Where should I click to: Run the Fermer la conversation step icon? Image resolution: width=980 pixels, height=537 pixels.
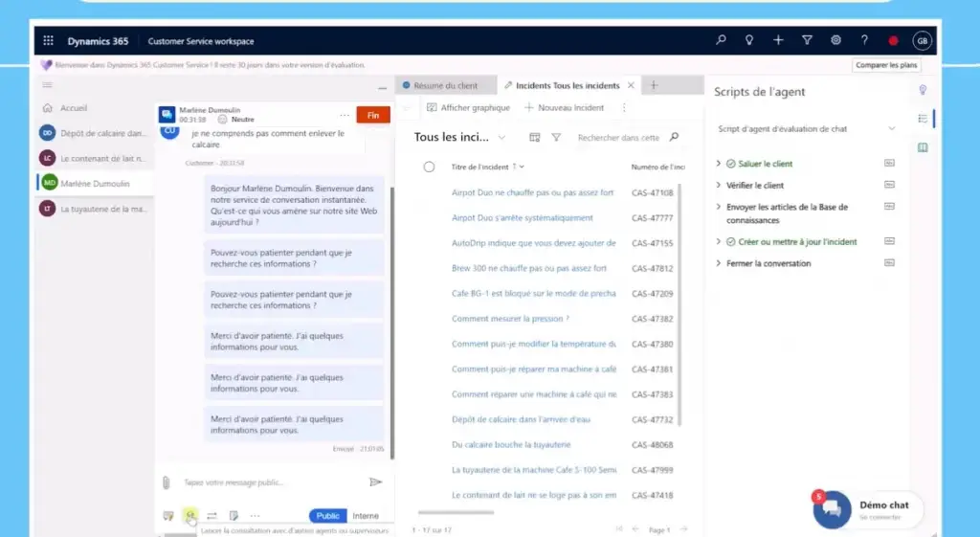[x=889, y=263]
